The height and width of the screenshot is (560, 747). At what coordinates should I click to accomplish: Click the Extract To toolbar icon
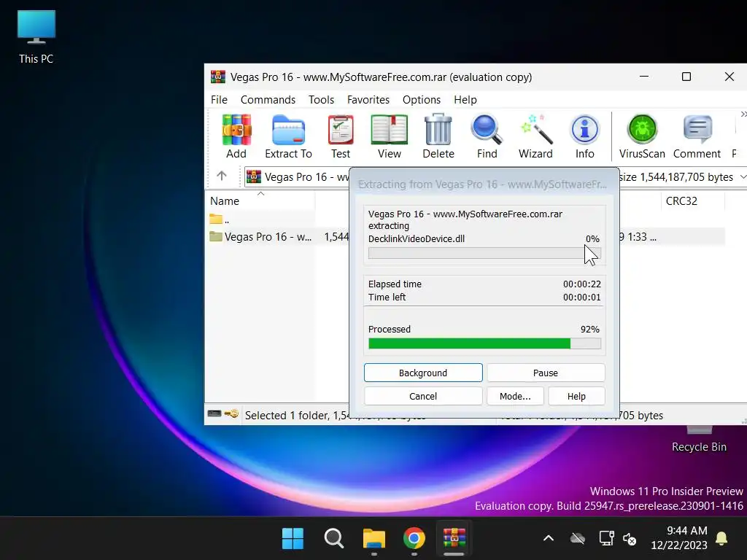[288, 136]
